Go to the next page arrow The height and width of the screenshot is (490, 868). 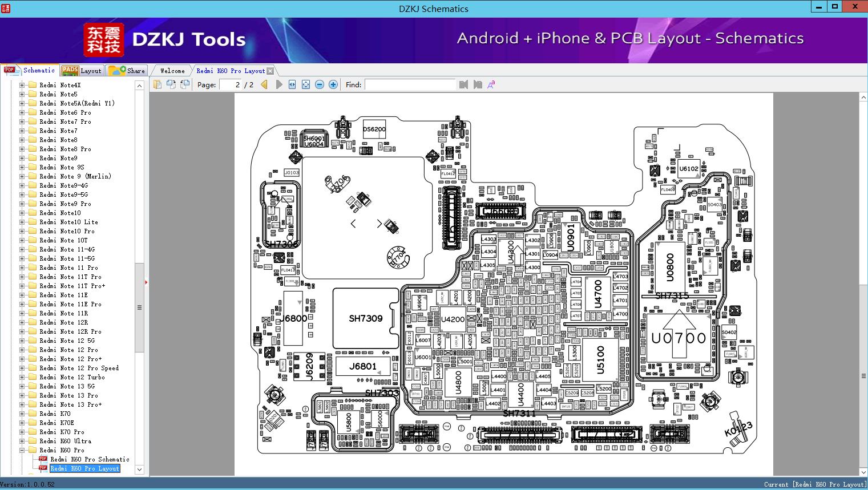coord(279,84)
